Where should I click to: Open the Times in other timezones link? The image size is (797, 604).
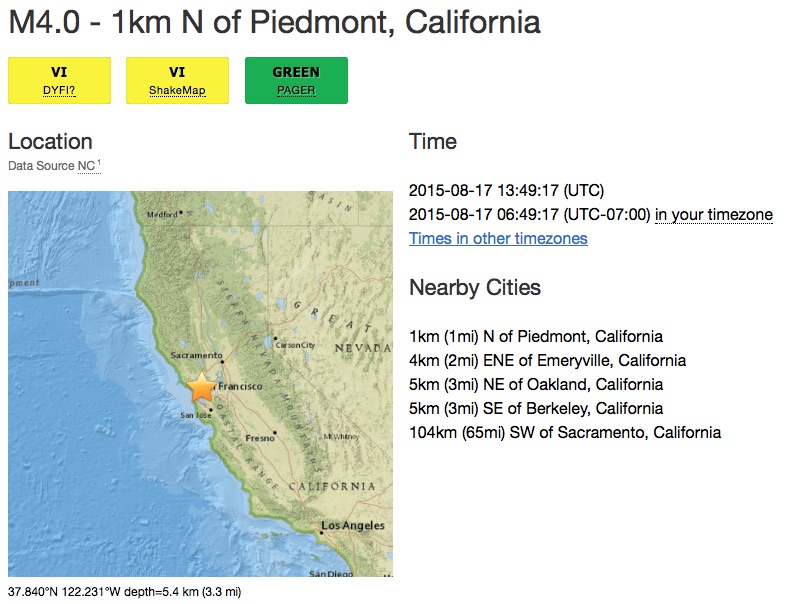coord(498,238)
